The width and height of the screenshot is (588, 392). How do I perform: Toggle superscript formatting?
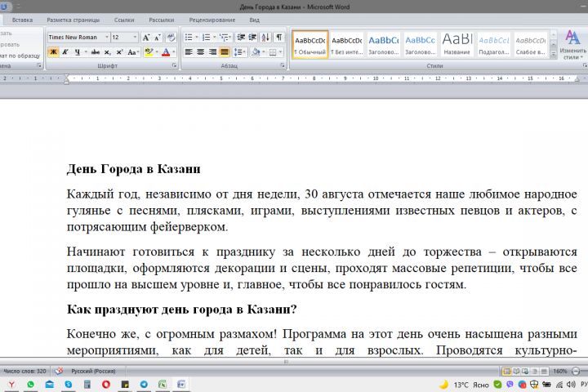tap(119, 52)
